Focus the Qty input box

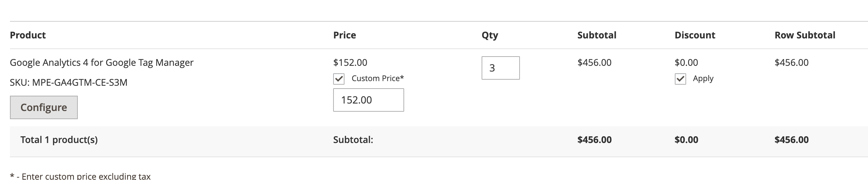[500, 68]
